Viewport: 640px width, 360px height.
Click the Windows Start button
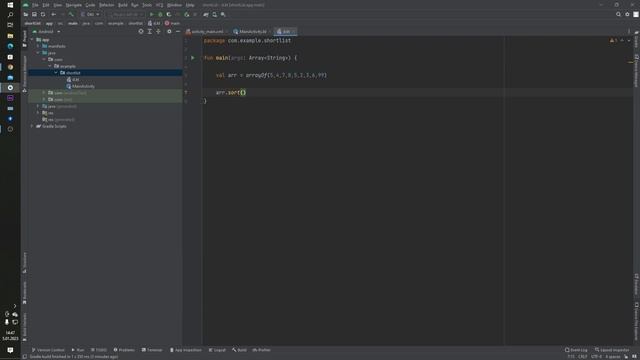10,5
